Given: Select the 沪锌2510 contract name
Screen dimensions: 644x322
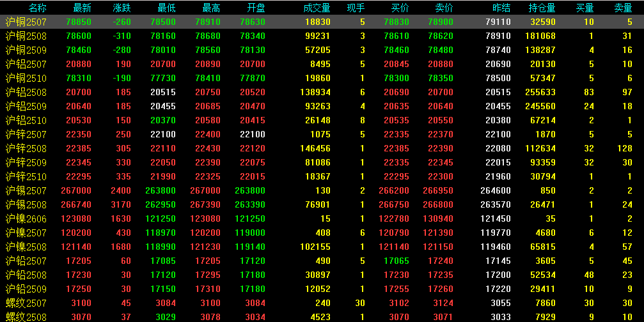Looking at the screenshot, I should click(x=26, y=176).
